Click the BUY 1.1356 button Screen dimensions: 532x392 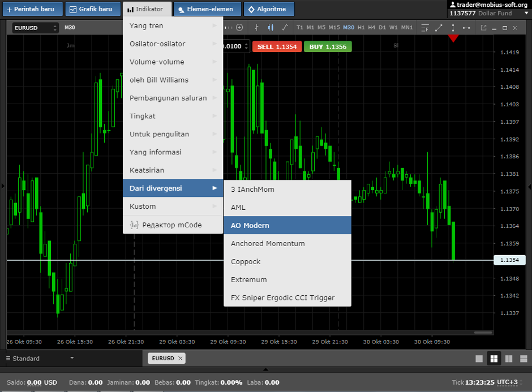pos(328,46)
